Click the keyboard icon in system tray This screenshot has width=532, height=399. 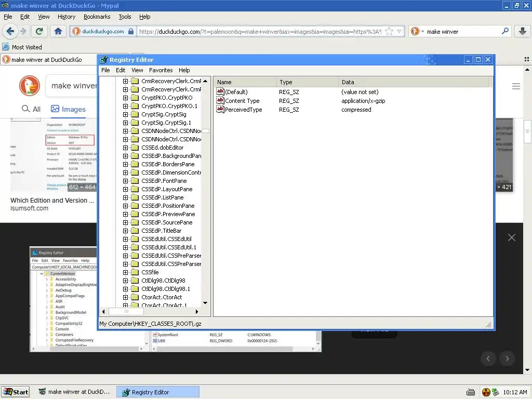coord(471,392)
